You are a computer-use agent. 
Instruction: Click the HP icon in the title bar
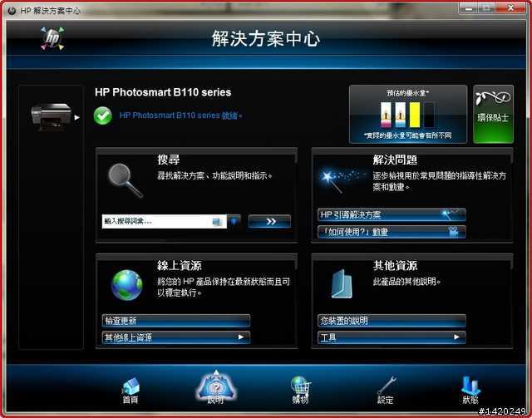[12, 11]
